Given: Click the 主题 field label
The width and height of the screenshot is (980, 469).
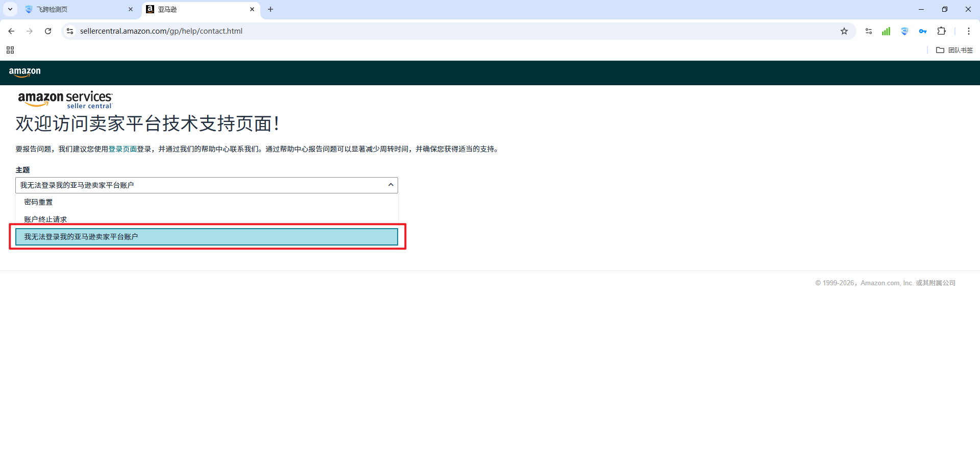Looking at the screenshot, I should (x=22, y=170).
